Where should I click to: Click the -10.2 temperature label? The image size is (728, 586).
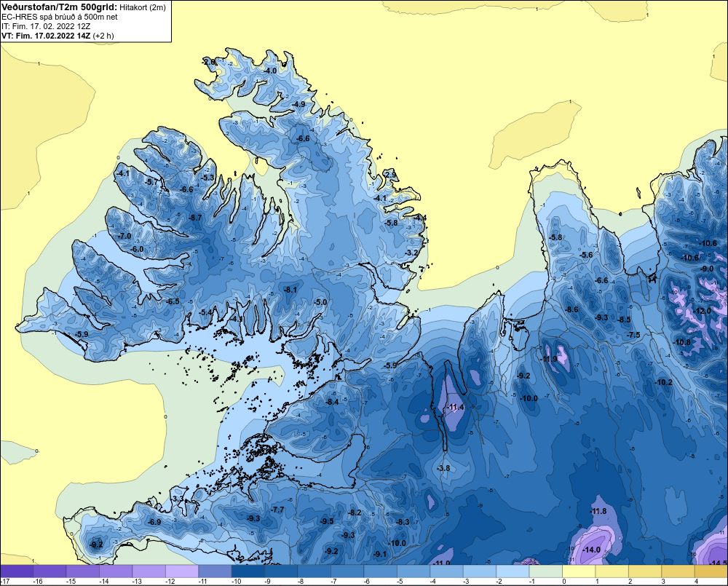pyautogui.click(x=663, y=382)
